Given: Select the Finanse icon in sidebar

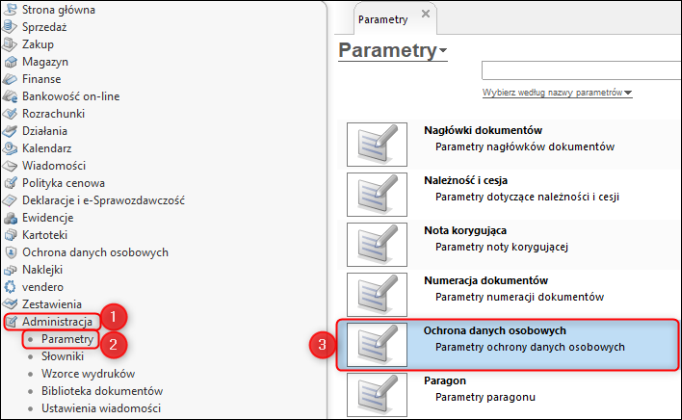Looking at the screenshot, I should pos(10,79).
